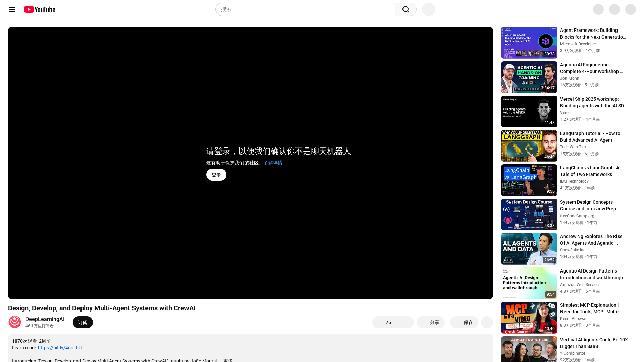Click the 分享 share button
Screen dimensions: 644x362
[x=430, y=322]
